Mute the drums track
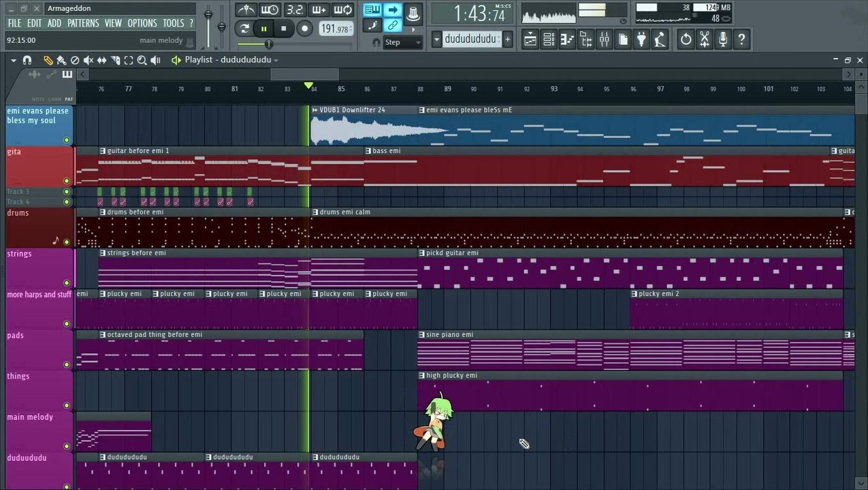The image size is (868, 490). pos(67,242)
